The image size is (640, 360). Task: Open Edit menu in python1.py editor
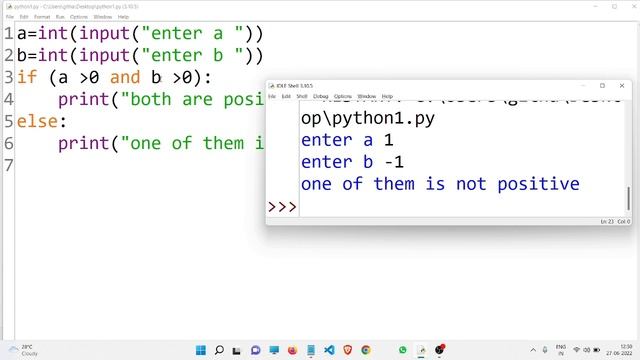[x=24, y=17]
